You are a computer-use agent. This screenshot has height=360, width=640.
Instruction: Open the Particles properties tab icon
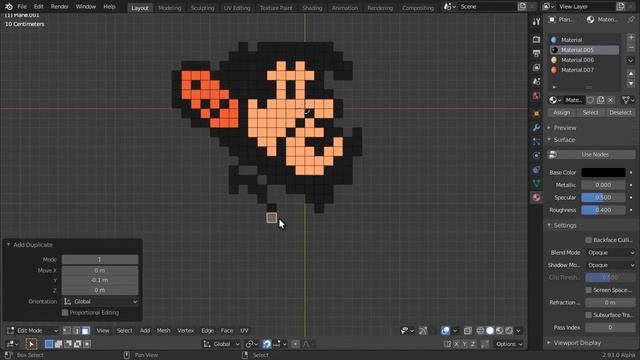point(536,142)
